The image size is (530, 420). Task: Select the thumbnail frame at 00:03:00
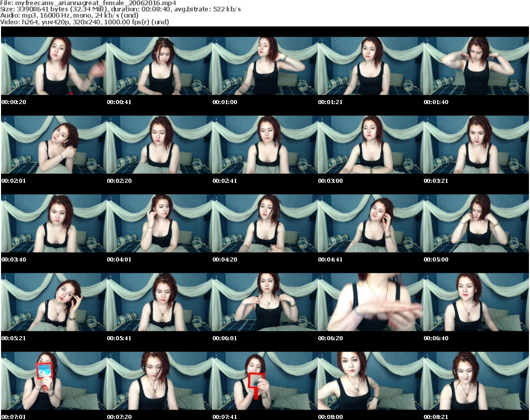371,144
